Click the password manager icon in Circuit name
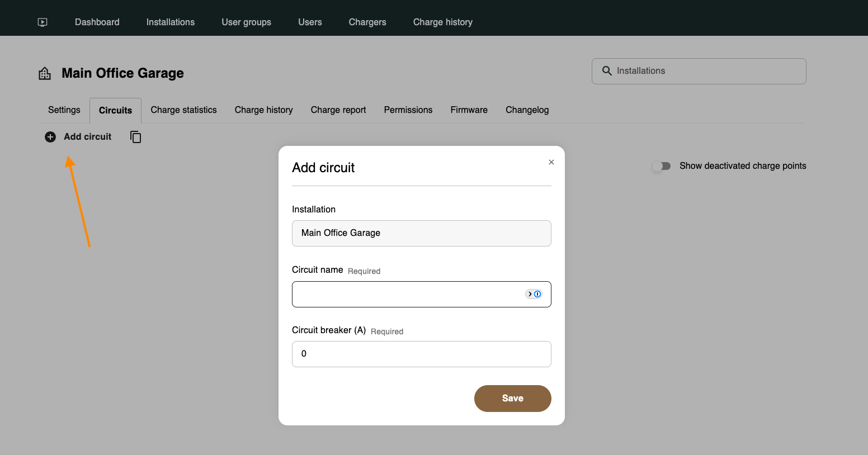The image size is (868, 455). [534, 294]
